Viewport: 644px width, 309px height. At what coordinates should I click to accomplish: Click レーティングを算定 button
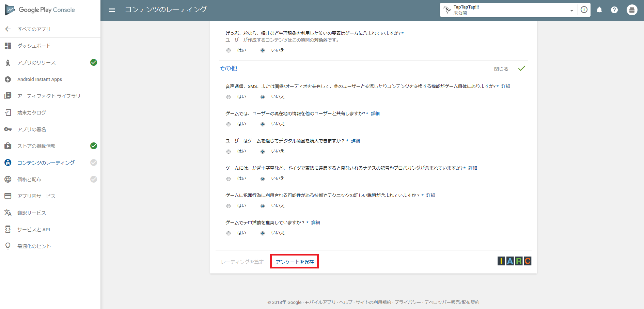tap(242, 262)
